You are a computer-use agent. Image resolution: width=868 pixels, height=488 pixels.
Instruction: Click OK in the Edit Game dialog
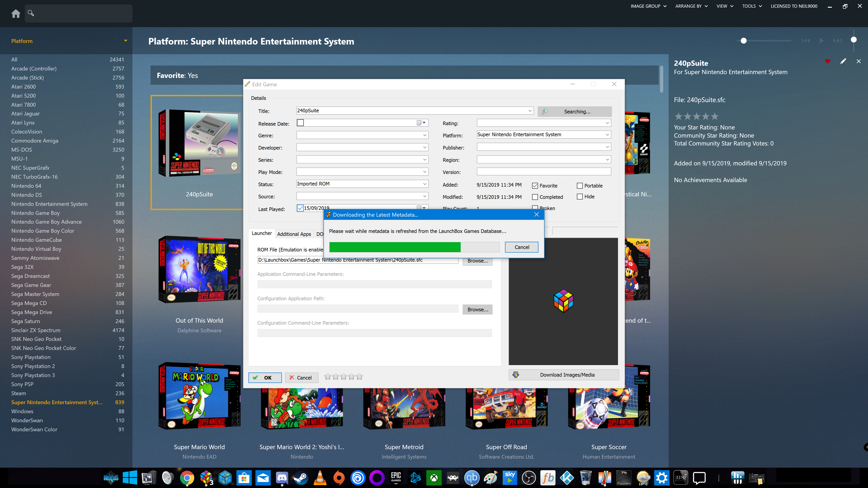click(x=265, y=378)
